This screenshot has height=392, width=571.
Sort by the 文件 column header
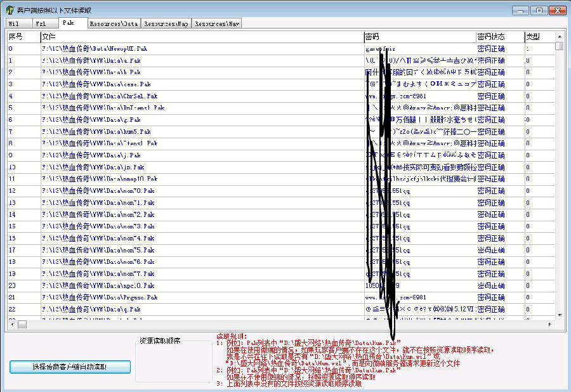202,37
